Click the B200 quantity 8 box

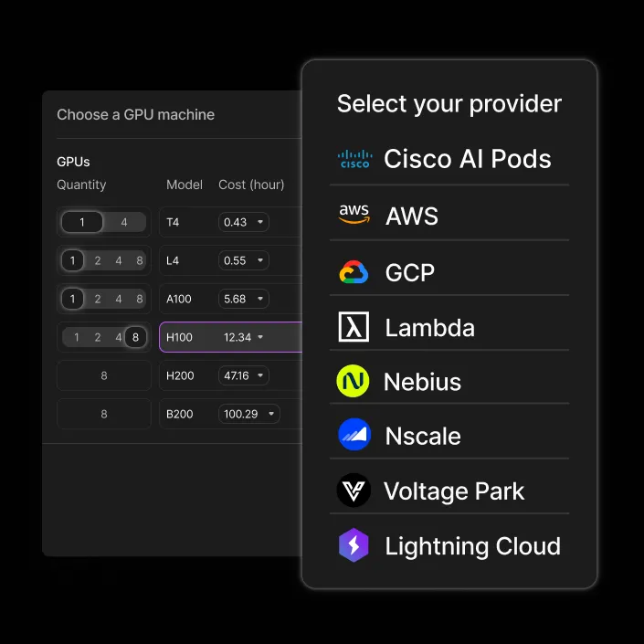104,414
